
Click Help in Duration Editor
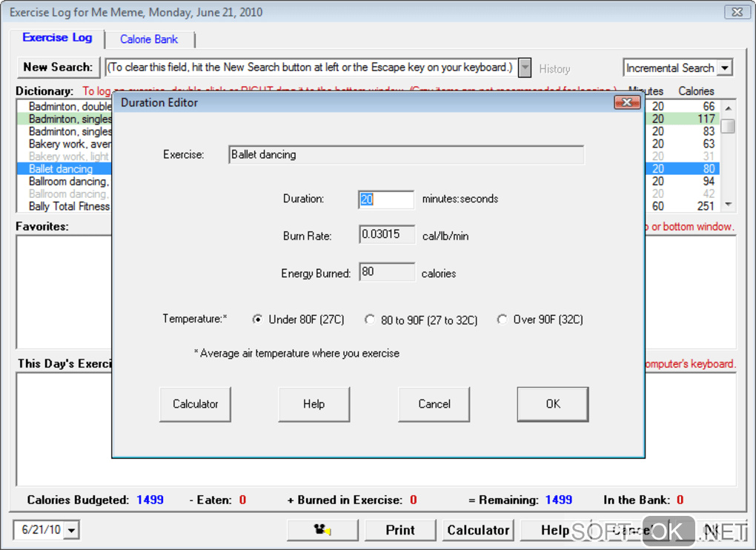point(314,404)
